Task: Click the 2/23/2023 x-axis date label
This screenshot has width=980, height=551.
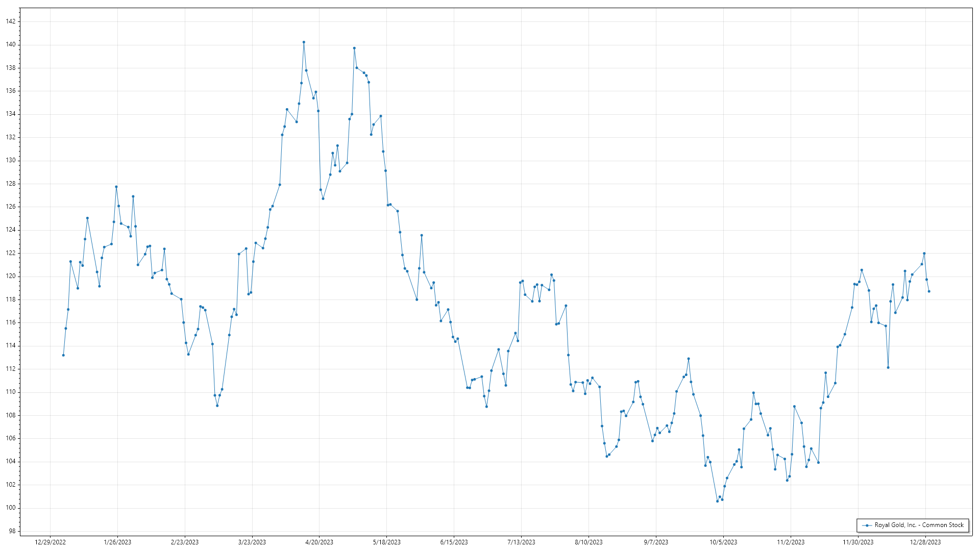Action: click(x=185, y=542)
